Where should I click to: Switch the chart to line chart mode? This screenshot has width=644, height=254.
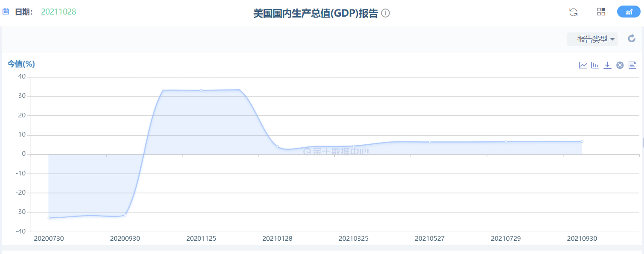click(x=583, y=65)
